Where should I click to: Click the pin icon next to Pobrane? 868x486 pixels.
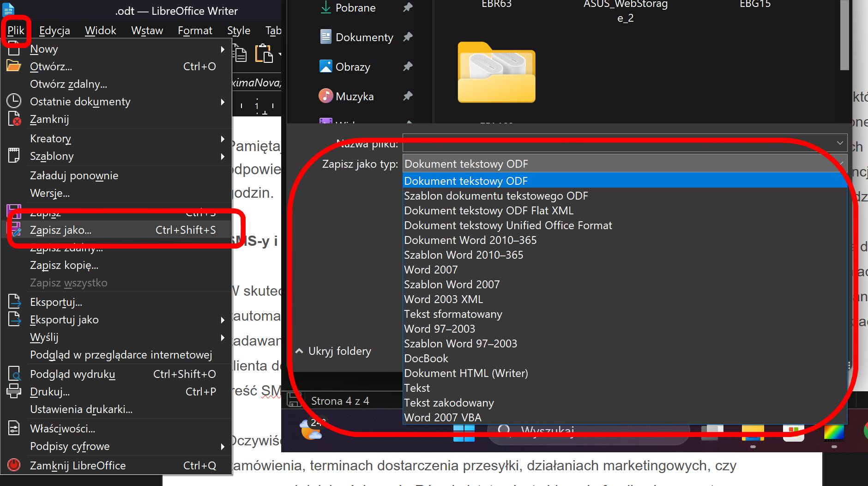click(x=408, y=7)
